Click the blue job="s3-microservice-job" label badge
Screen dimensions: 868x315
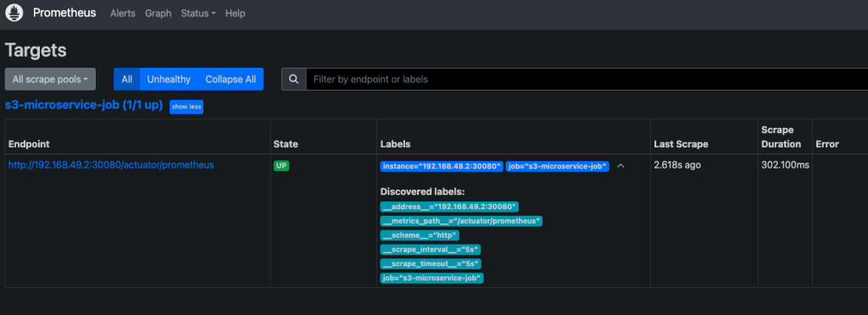(558, 166)
